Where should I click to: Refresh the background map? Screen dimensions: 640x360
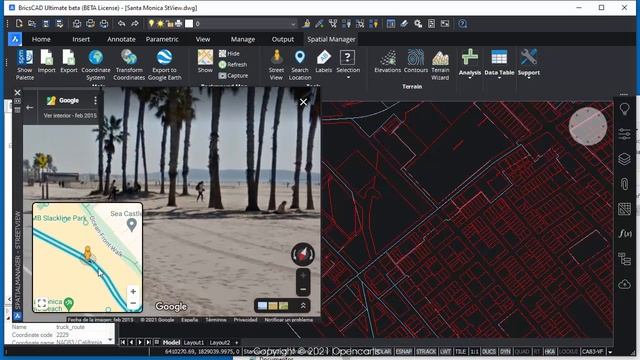pos(233,64)
